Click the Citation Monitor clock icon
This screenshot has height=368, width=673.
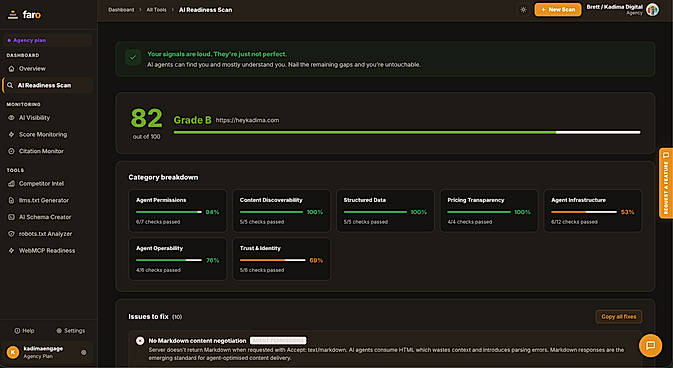(x=12, y=151)
